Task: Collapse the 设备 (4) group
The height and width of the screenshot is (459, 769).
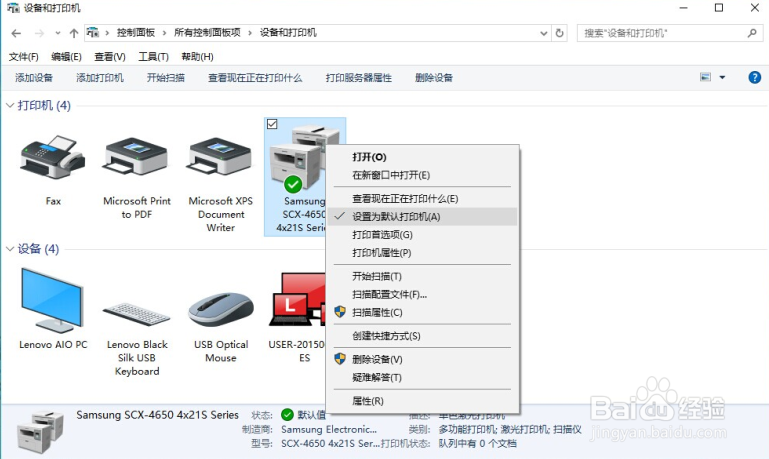Action: (10, 249)
